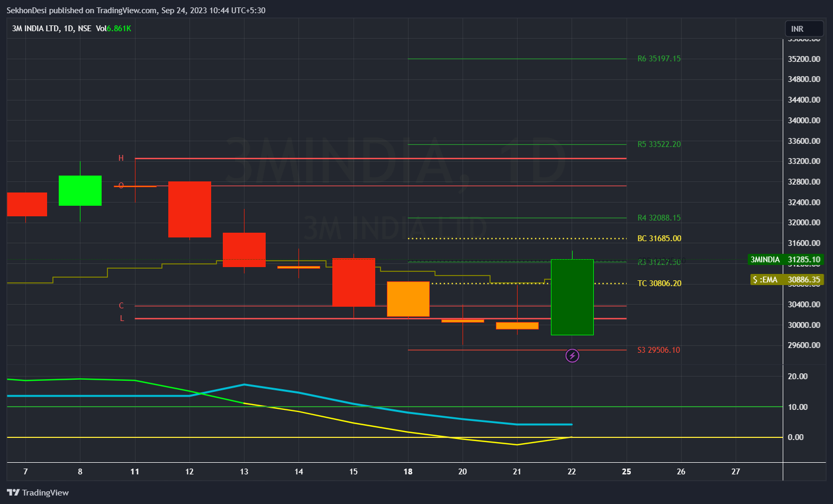Screen dimensions: 833x504
Task: Click the Vol 6.861K volume label
Action: click(113, 29)
